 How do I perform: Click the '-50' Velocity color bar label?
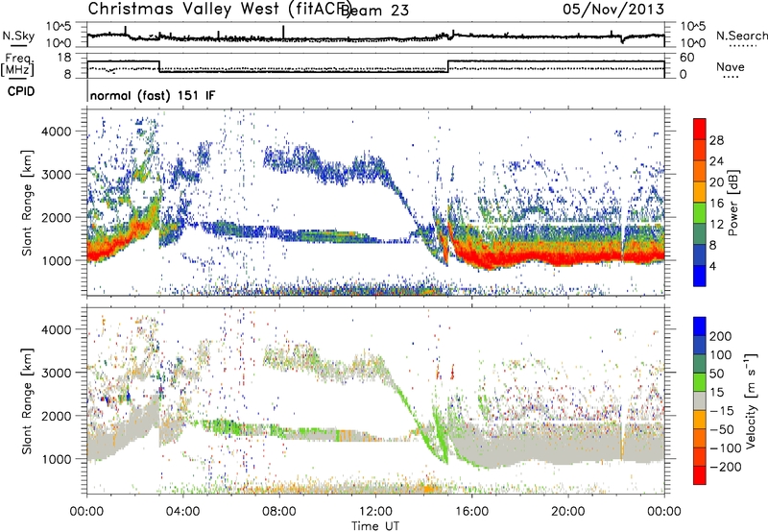(x=722, y=429)
